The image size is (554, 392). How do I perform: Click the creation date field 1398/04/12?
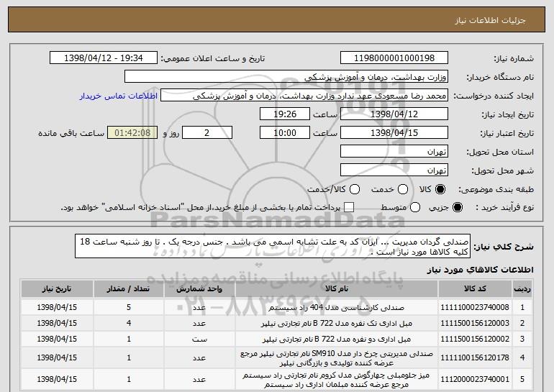click(x=394, y=114)
